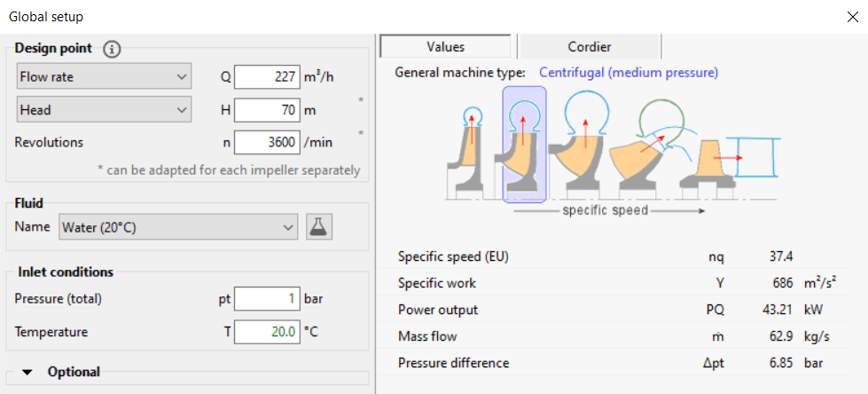Click the Design point info icon

pyautogui.click(x=112, y=50)
